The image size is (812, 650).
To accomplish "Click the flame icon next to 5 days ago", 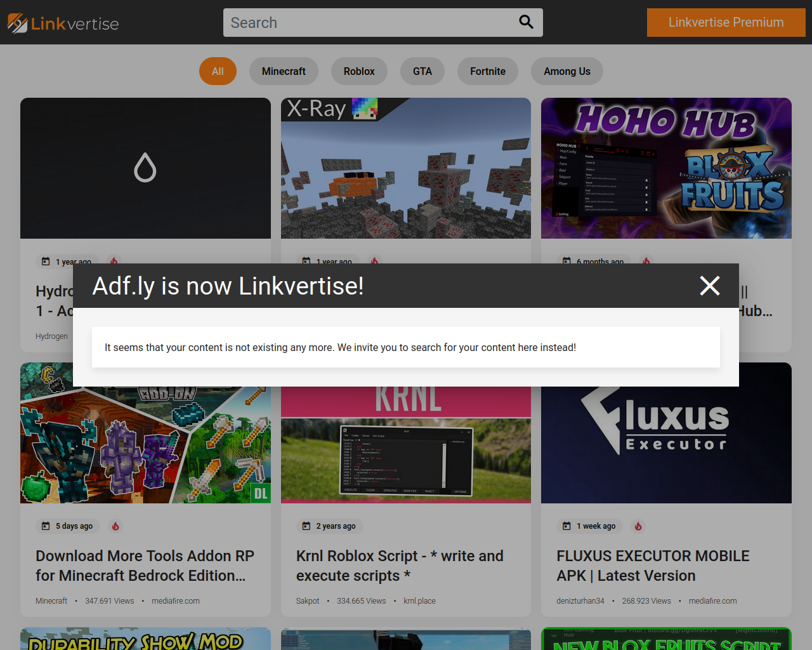I will [115, 526].
